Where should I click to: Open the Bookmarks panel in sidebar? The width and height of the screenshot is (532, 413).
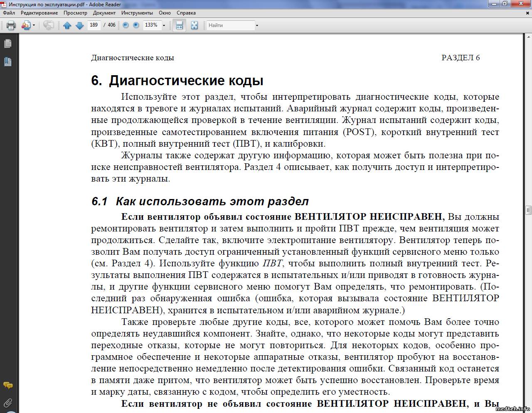coord(7,62)
